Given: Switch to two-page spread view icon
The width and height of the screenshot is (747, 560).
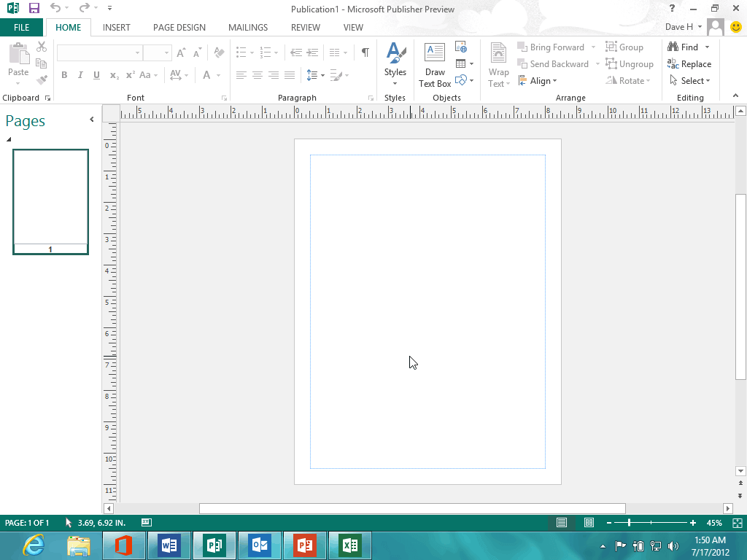Looking at the screenshot, I should point(589,522).
